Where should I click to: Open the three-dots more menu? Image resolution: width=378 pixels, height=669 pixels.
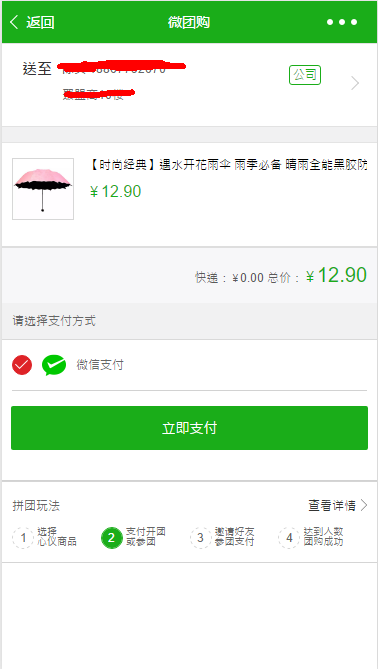pyautogui.click(x=342, y=22)
